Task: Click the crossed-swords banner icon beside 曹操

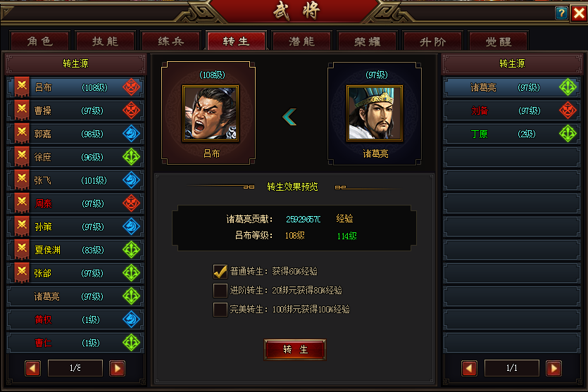Action: click(x=22, y=110)
